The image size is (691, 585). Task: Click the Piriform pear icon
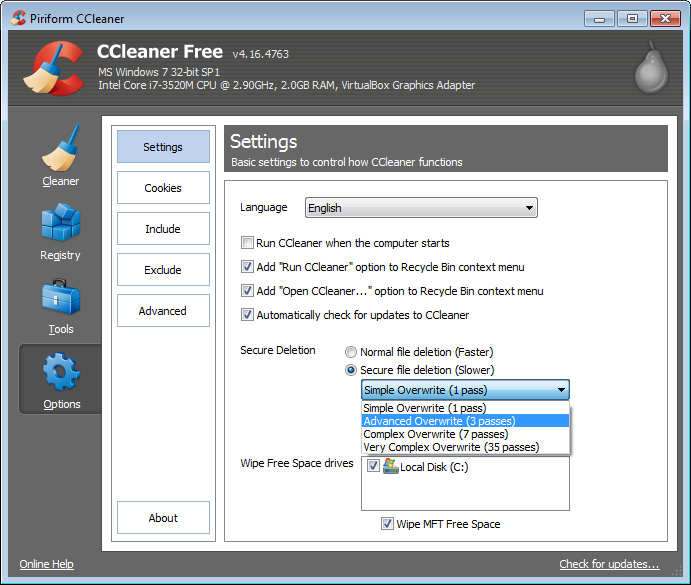(x=649, y=71)
